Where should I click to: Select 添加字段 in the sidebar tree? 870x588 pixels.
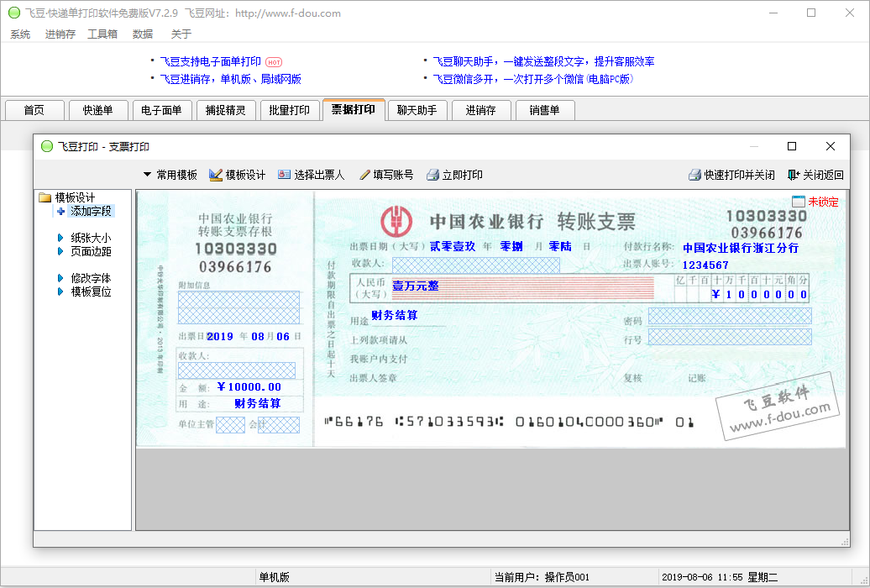pyautogui.click(x=91, y=212)
